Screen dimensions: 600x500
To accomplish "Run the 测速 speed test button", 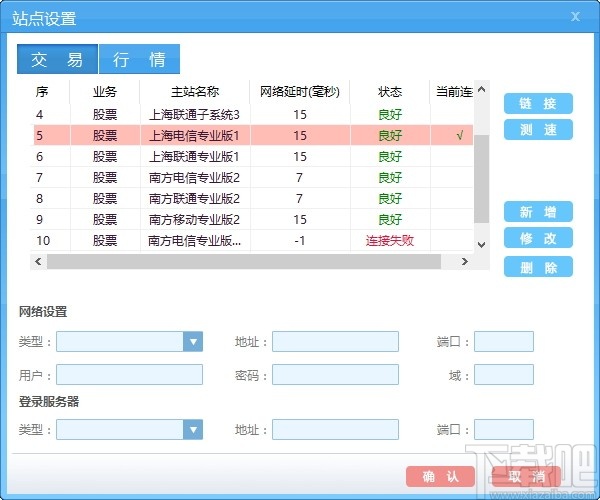I will 538,130.
